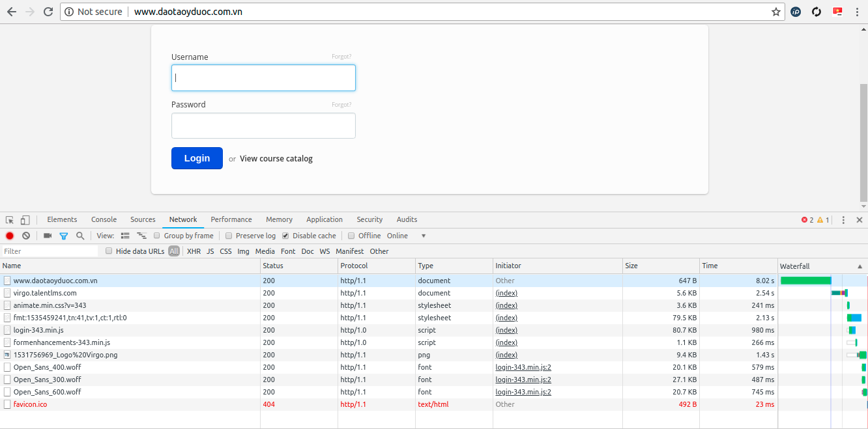This screenshot has width=868, height=429.
Task: Open the (index) initiator link for virgo.talentlms.com
Action: coord(506,293)
